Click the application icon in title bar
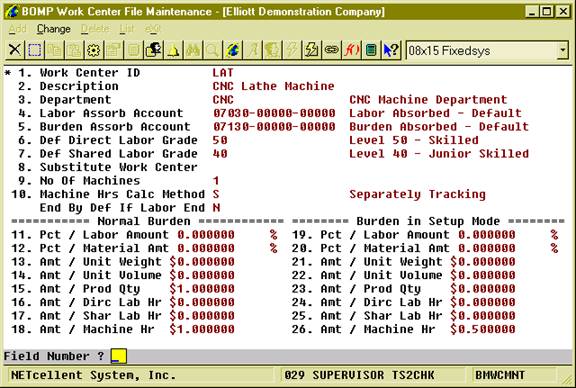The height and width of the screenshot is (388, 576). pos(12,11)
